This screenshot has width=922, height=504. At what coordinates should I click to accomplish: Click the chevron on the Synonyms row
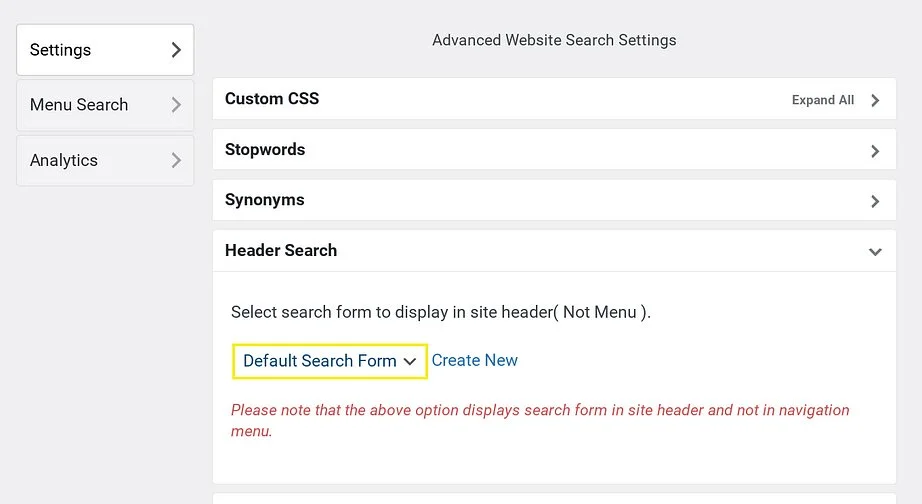click(x=875, y=201)
